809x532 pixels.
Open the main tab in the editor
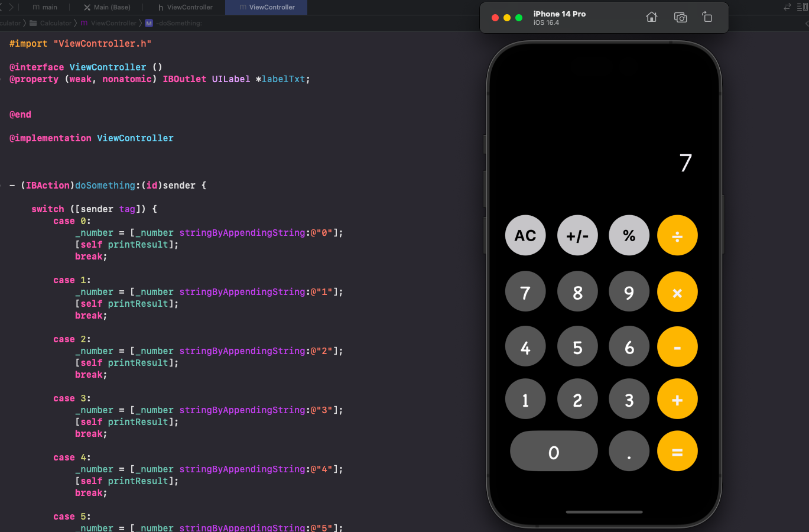click(44, 7)
